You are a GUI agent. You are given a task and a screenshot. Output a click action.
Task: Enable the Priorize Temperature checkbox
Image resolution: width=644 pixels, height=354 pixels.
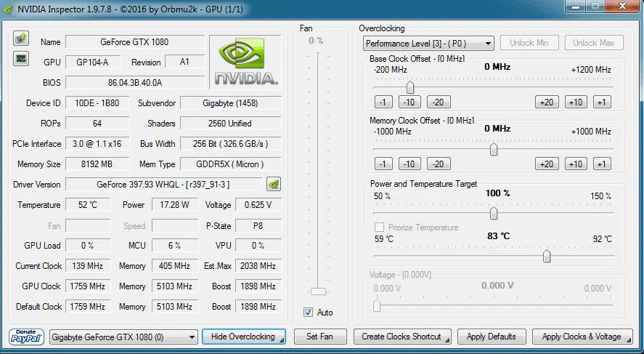pos(380,228)
